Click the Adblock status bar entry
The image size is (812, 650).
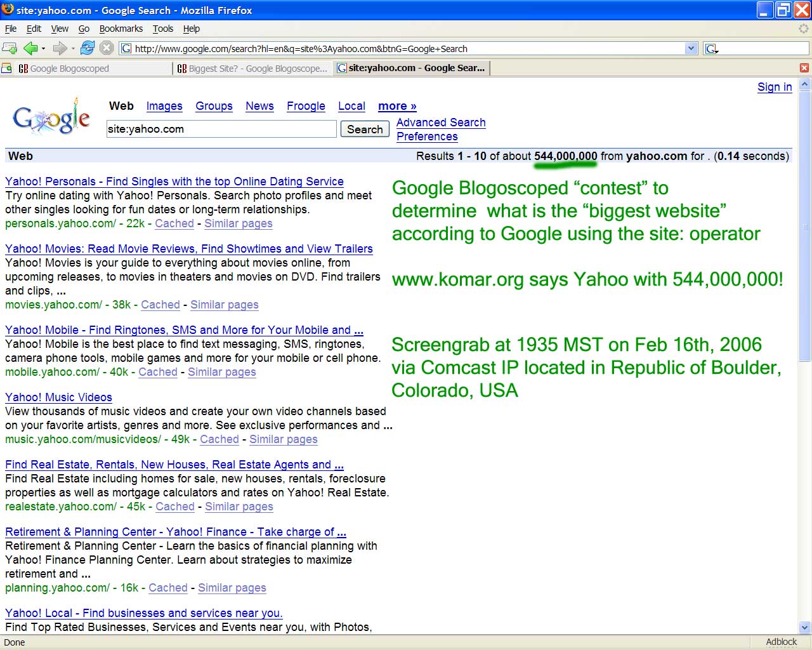point(781,642)
